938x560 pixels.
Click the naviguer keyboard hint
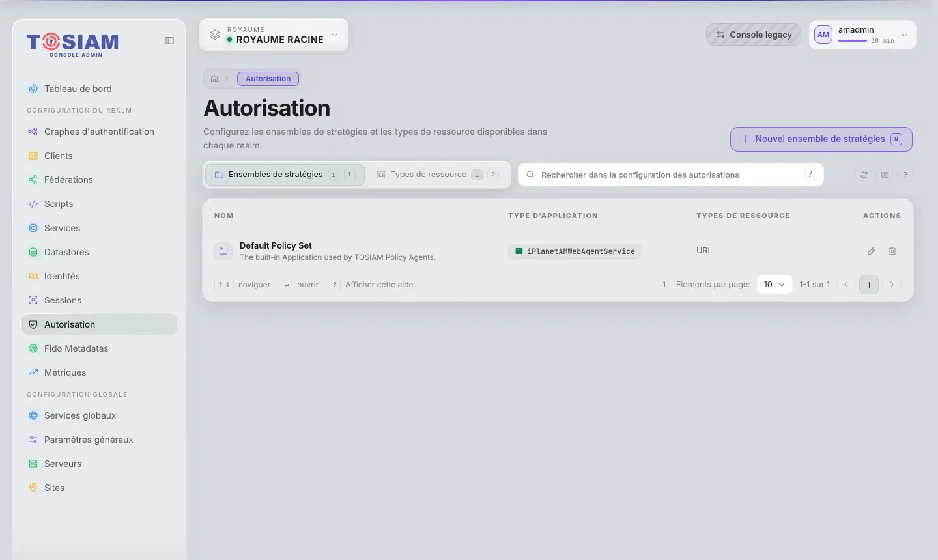242,285
